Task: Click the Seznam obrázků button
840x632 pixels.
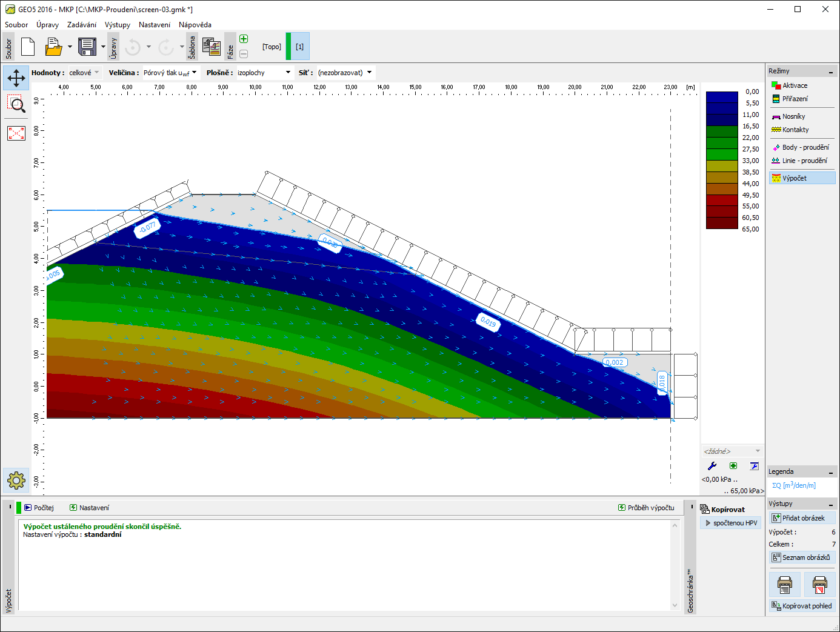Action: tap(802, 557)
